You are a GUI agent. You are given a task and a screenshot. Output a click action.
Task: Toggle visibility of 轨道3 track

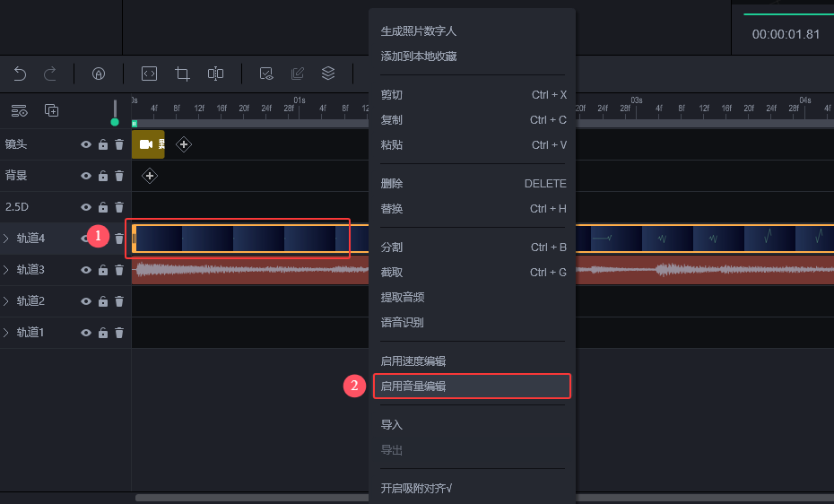click(x=86, y=270)
